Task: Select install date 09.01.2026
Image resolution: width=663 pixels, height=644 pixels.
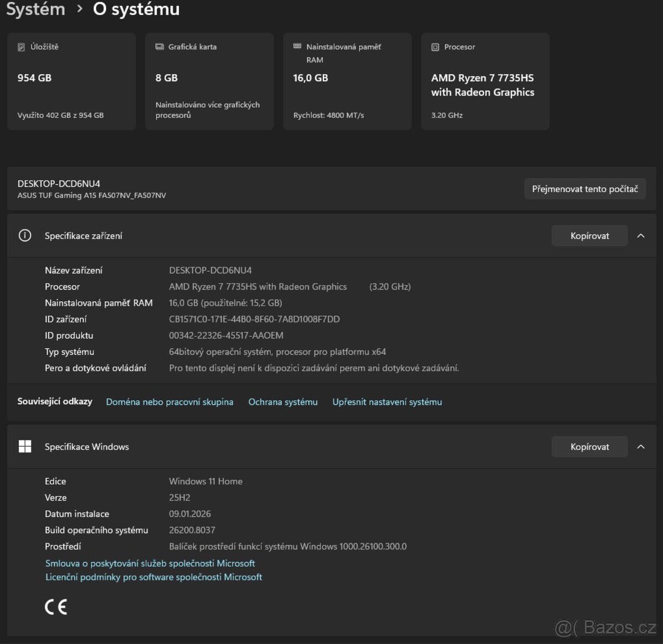Action: pos(190,514)
